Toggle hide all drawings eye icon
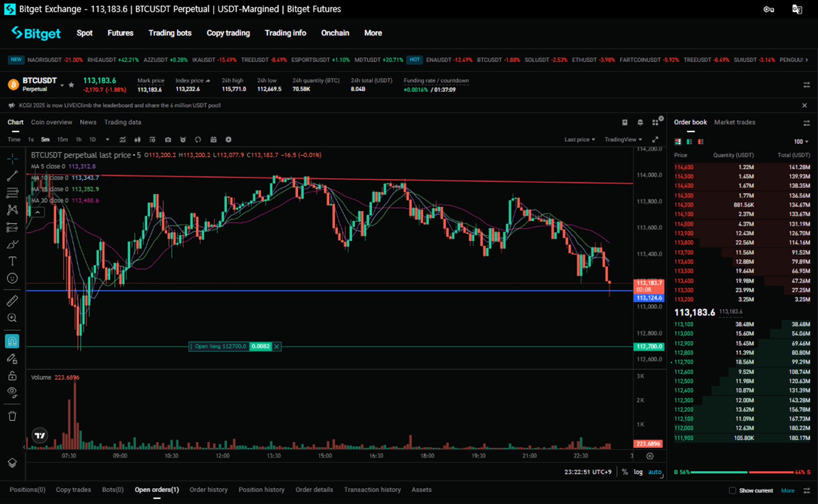The image size is (818, 504). point(12,392)
